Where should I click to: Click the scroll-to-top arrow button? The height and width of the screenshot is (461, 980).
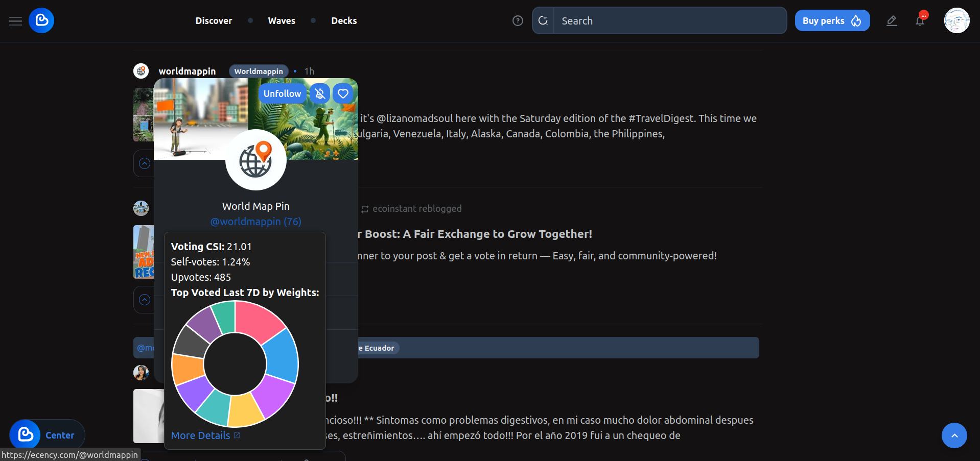[x=954, y=435]
